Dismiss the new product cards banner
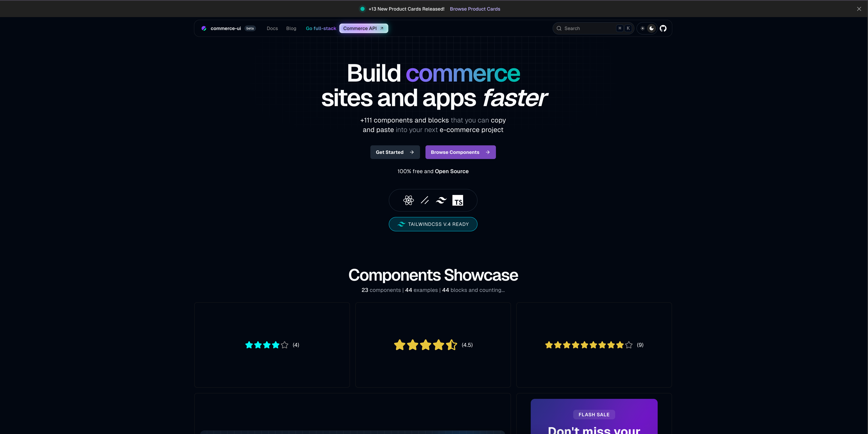Screen dimensions: 868x434 [x=859, y=9]
